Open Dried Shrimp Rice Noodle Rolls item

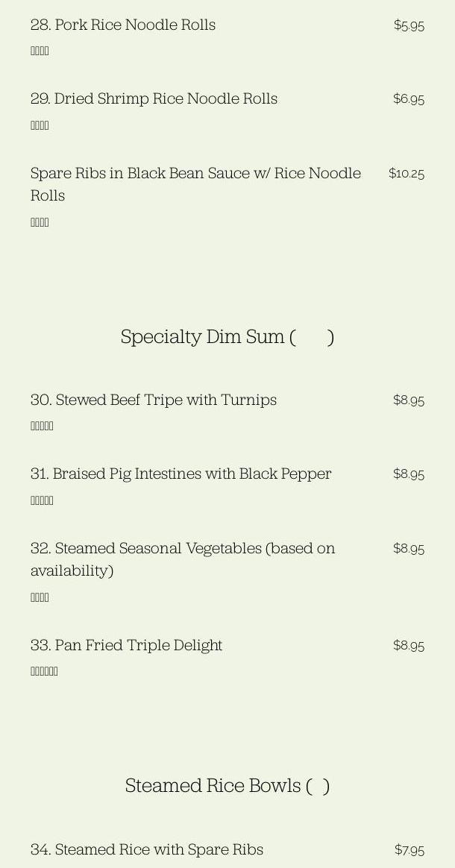click(x=154, y=98)
